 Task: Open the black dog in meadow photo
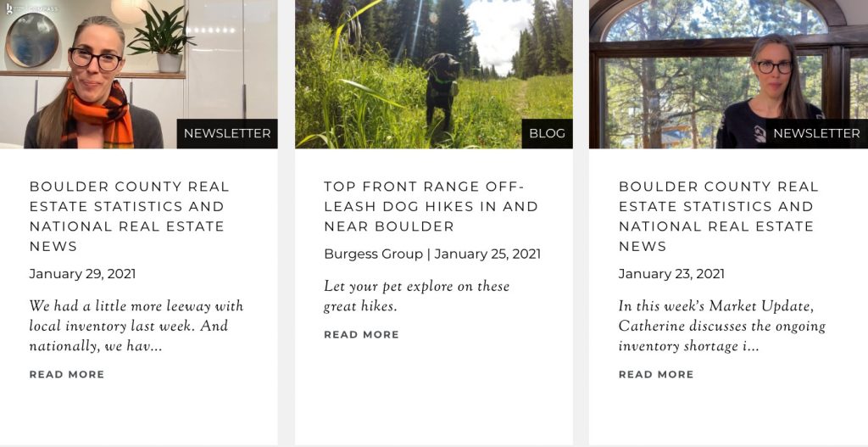(434, 75)
